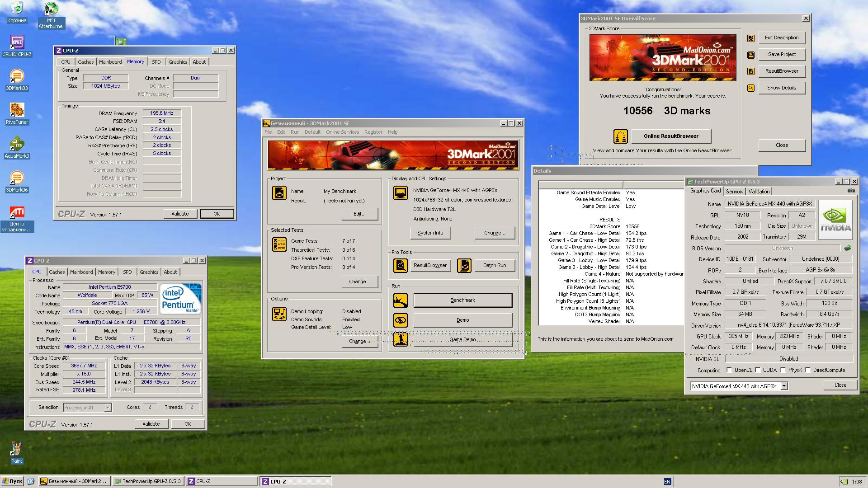Click the Batch Run icon
868x488 pixels.
click(464, 266)
